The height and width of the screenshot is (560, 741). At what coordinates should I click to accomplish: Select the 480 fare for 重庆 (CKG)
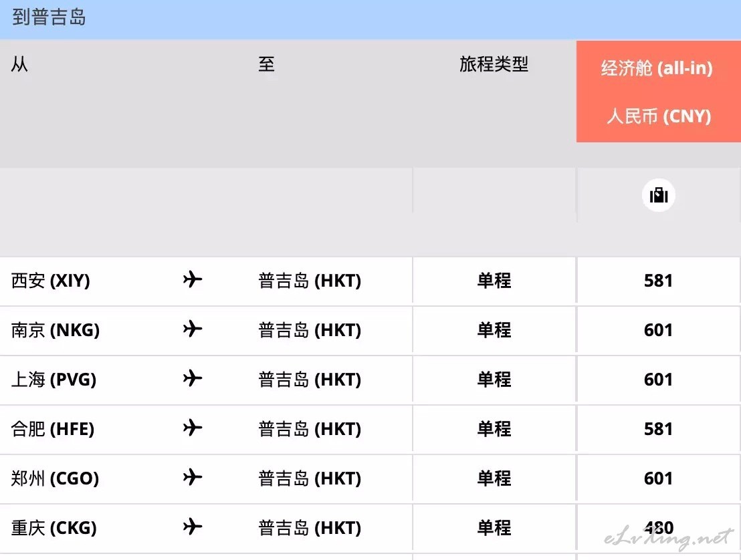coord(658,527)
